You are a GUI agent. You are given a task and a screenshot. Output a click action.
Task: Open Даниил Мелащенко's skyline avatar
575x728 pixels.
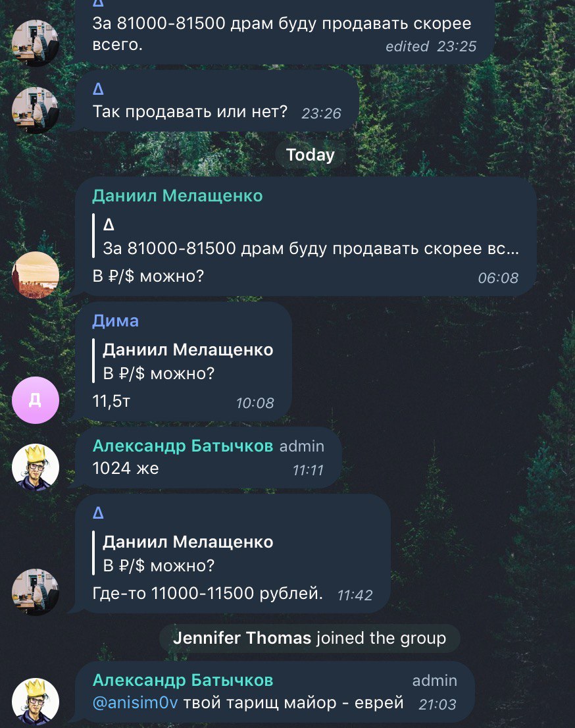point(36,275)
